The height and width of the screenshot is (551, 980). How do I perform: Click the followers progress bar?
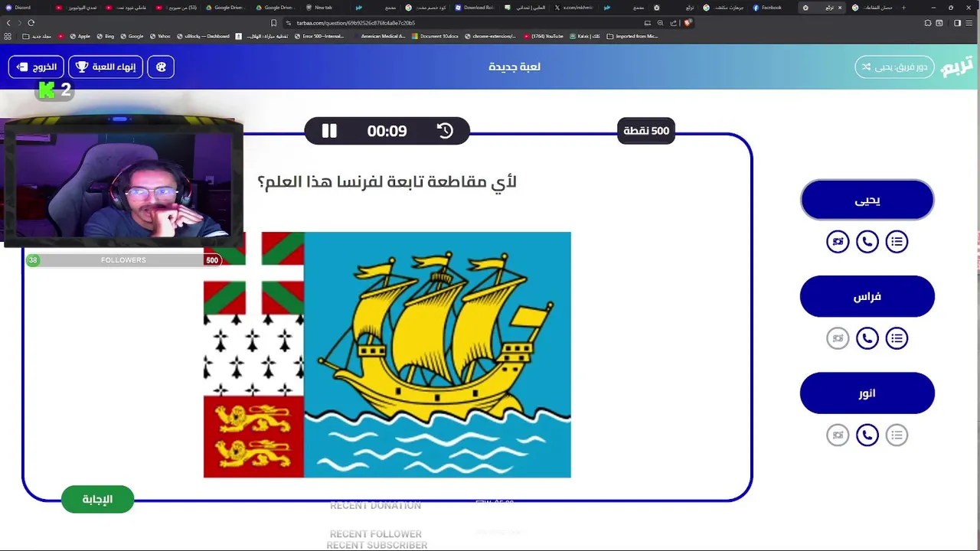(123, 260)
